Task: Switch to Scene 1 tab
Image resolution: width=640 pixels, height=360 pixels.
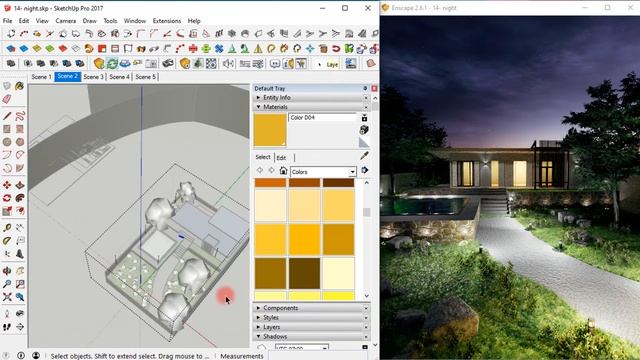Action: (41, 77)
